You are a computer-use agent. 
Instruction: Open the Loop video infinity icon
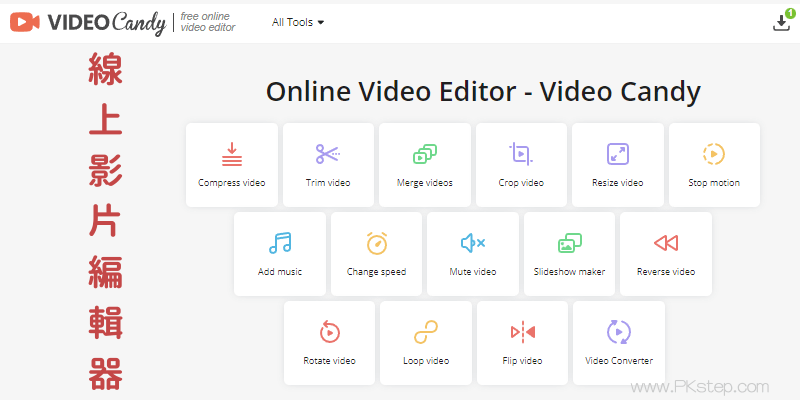coord(426,332)
